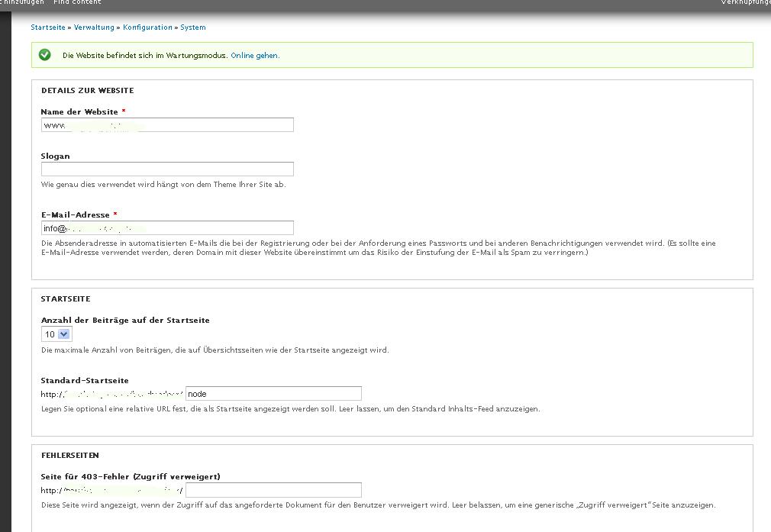Image resolution: width=771 pixels, height=532 pixels.
Task: Navigate to Konfiguration breadcrumb
Action: (147, 27)
